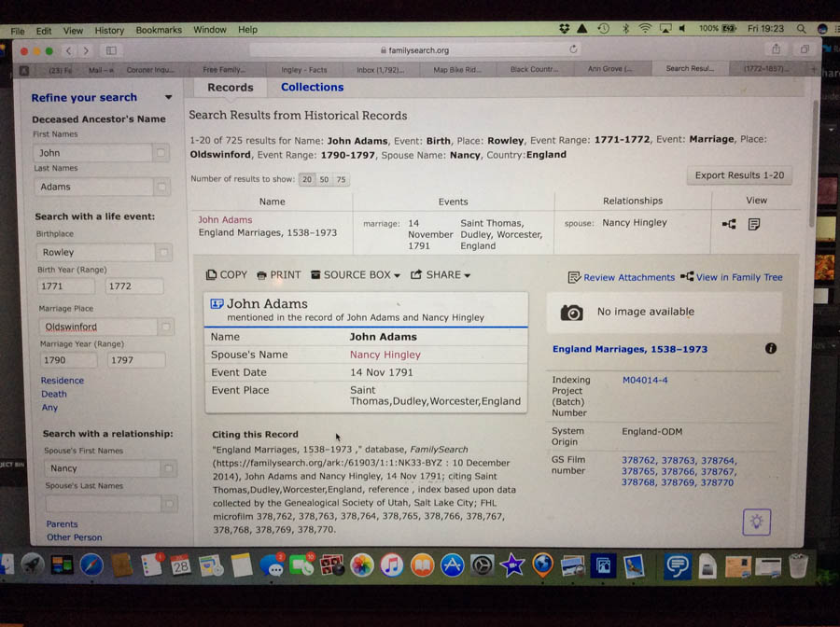This screenshot has width=840, height=627.
Task: Switch to the Collections tab
Action: [313, 88]
